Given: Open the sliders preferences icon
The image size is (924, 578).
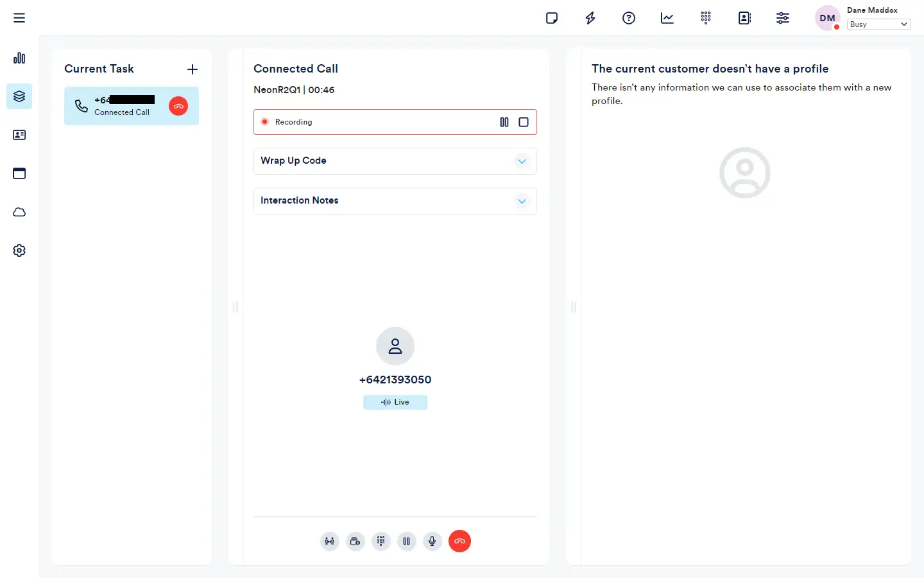Looking at the screenshot, I should tap(783, 18).
